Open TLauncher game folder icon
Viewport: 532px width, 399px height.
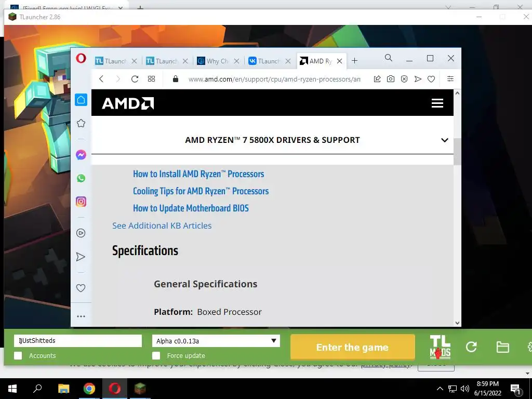tap(502, 347)
